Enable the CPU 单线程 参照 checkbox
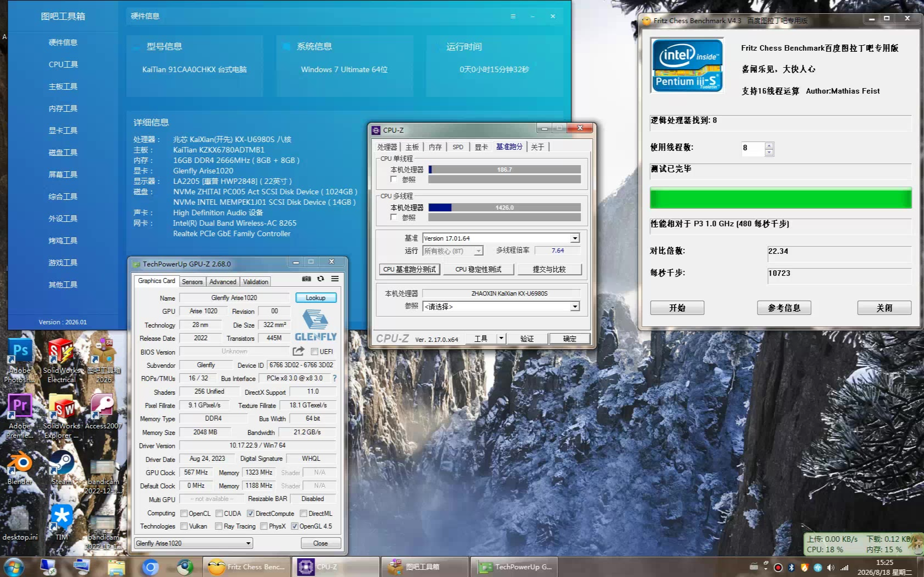 [x=393, y=179]
